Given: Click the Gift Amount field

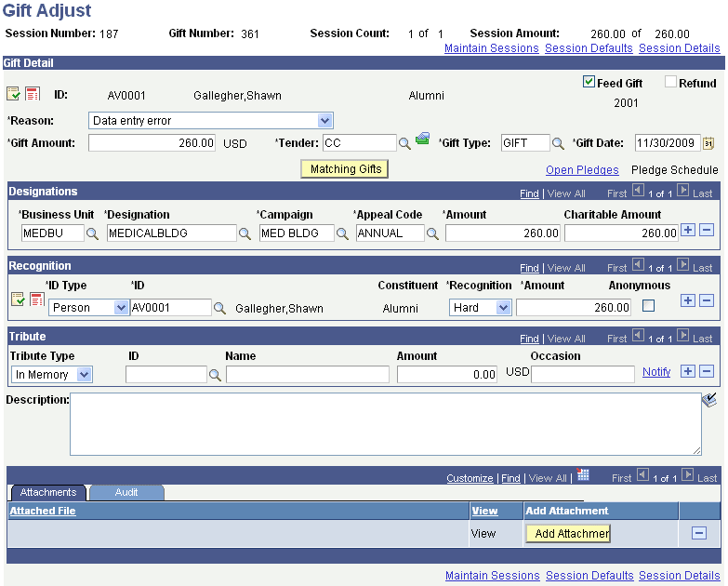Looking at the screenshot, I should point(152,143).
